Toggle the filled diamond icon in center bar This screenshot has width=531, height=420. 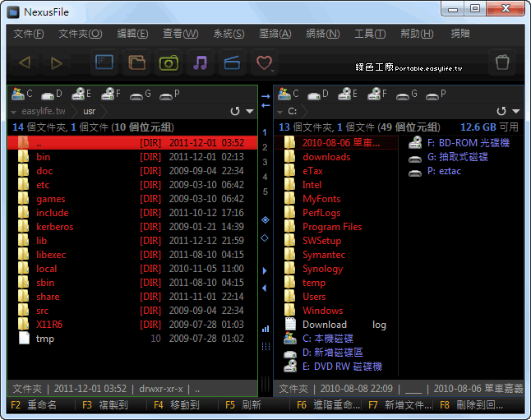pos(265,220)
